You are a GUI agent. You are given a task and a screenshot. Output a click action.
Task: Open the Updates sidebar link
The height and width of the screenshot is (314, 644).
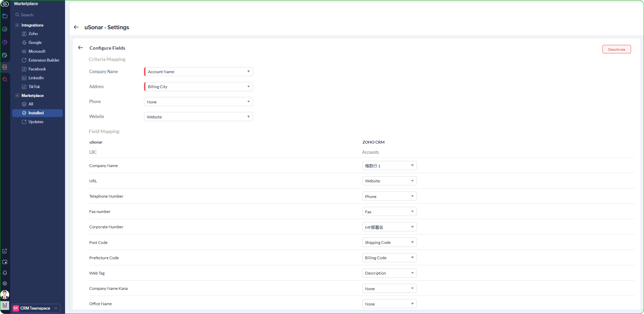(36, 122)
